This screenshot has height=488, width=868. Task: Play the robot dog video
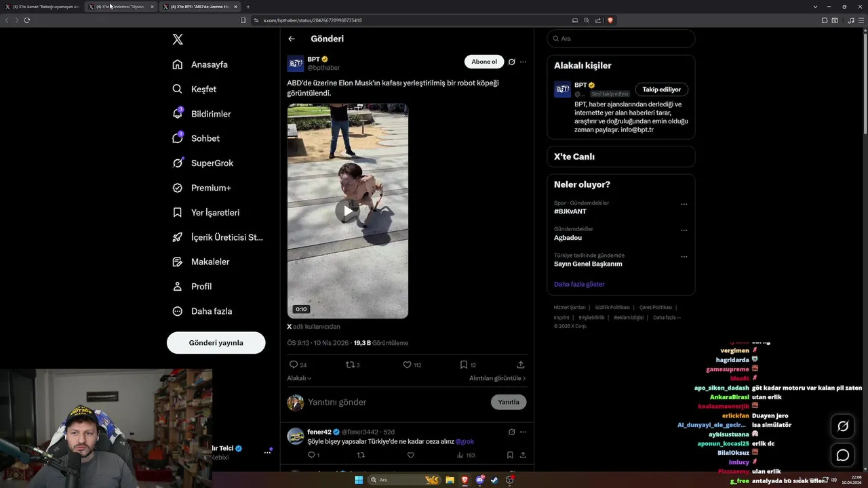coord(347,211)
